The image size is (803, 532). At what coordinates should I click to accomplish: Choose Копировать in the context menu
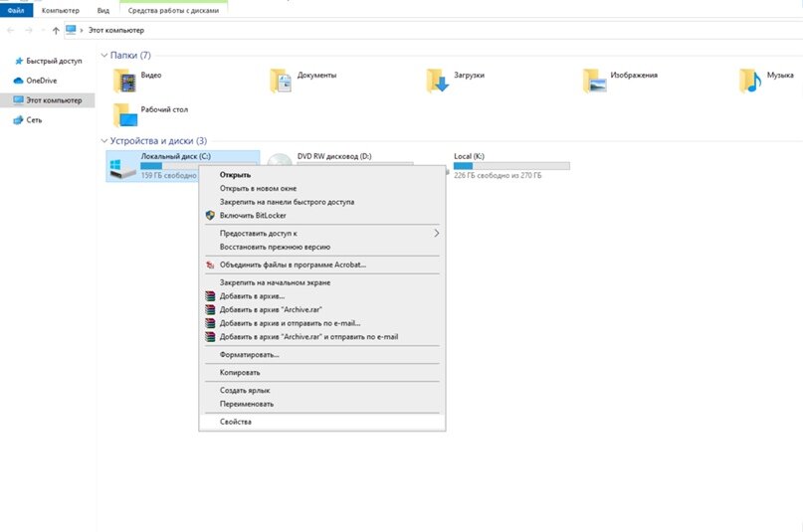pyautogui.click(x=322, y=372)
